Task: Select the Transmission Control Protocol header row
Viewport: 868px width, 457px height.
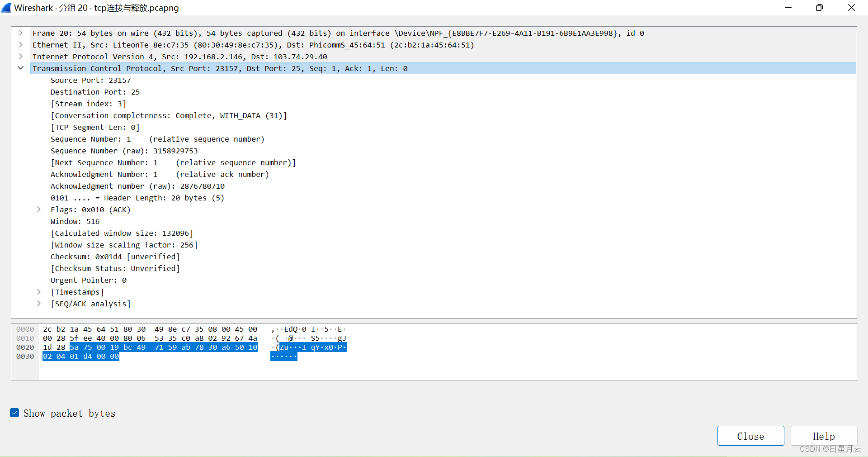Action: [x=443, y=68]
